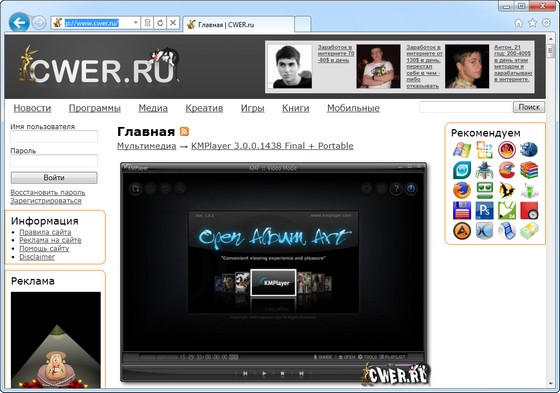
Task: Click the green RoboForm icon in Рекомендуем
Action: [x=484, y=190]
